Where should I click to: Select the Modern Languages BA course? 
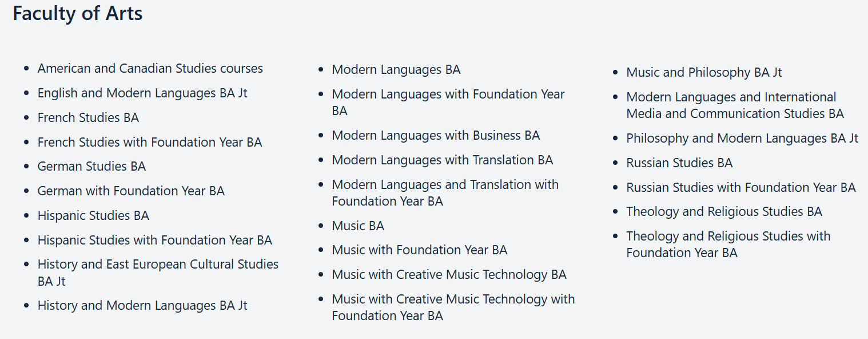click(396, 70)
